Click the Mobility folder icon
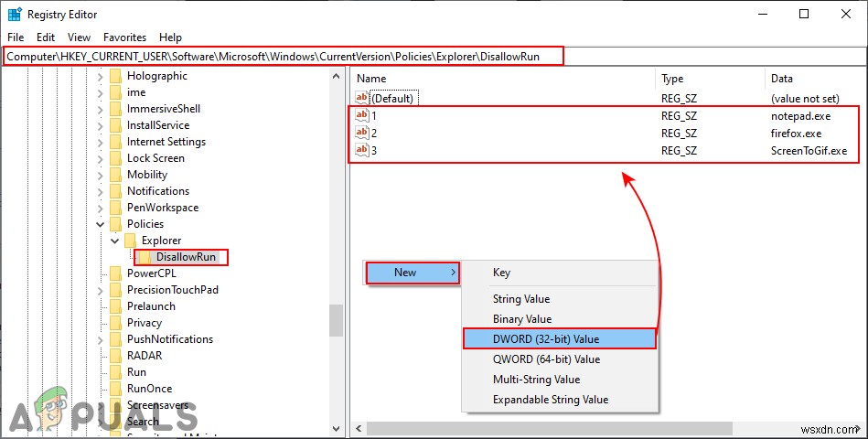The width and height of the screenshot is (868, 439). click(x=115, y=175)
